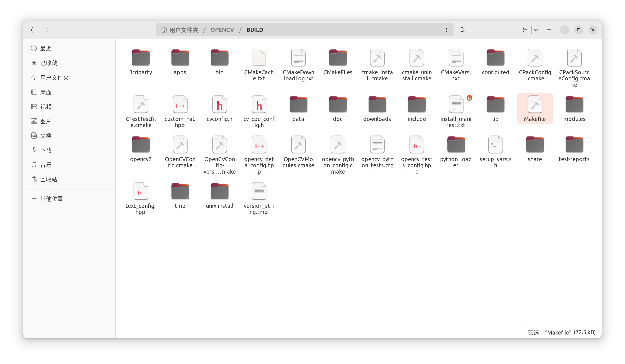Select text_config.hpp file

click(141, 198)
